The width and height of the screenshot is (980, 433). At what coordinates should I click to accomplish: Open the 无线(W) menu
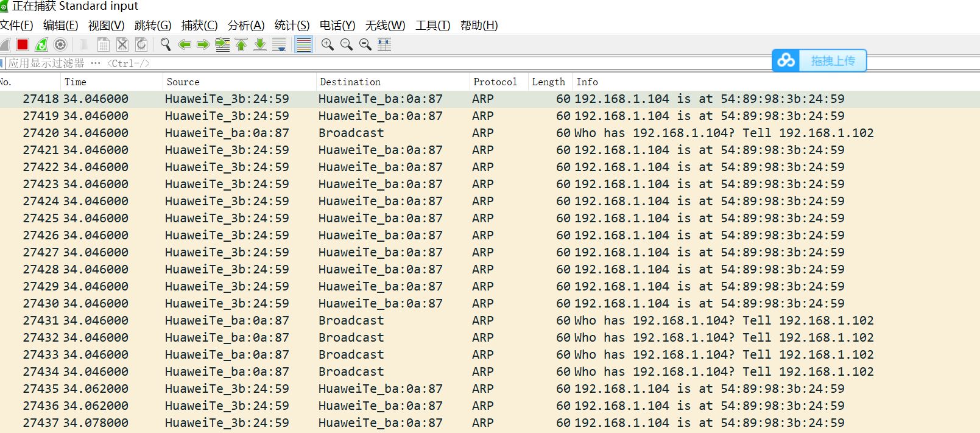(x=386, y=26)
